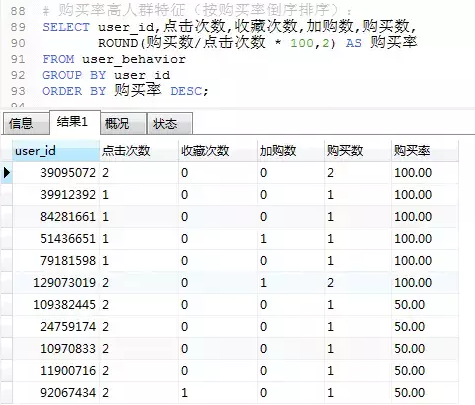This screenshot has height=405, width=475.
Task: Click 收藏次数 value in row 92067434
Action: coord(218,393)
